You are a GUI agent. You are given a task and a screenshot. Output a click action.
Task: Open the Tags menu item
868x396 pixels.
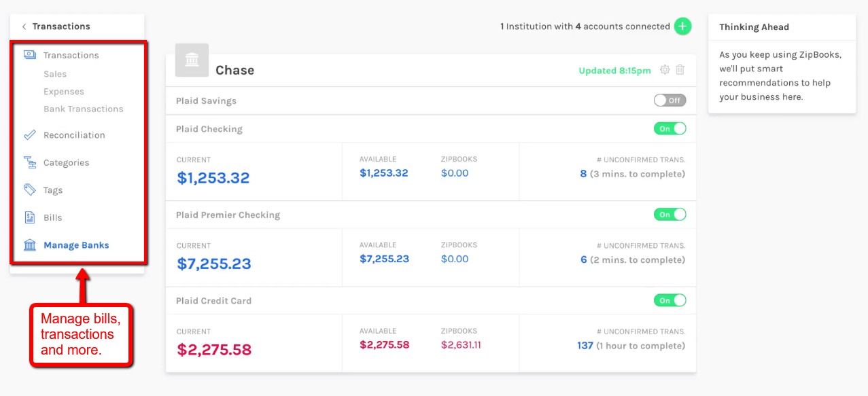click(53, 190)
